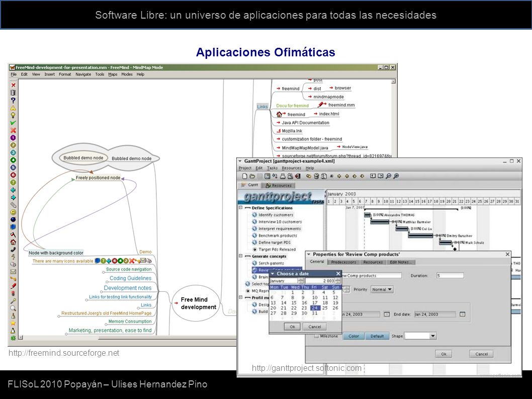Click the paperclip attachment icon in FreeMind
Viewport: 532px width, 399px height.
point(13,205)
